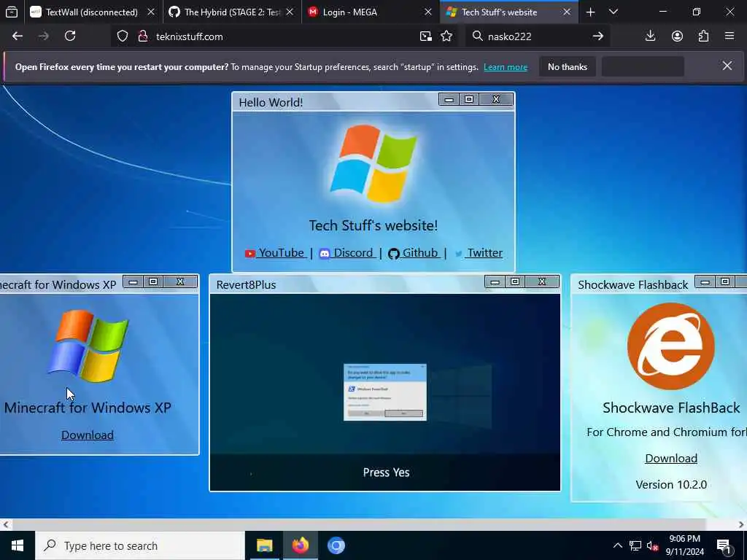Open picture-in-picture icon in address bar
The width and height of the screenshot is (747, 560).
tap(426, 36)
